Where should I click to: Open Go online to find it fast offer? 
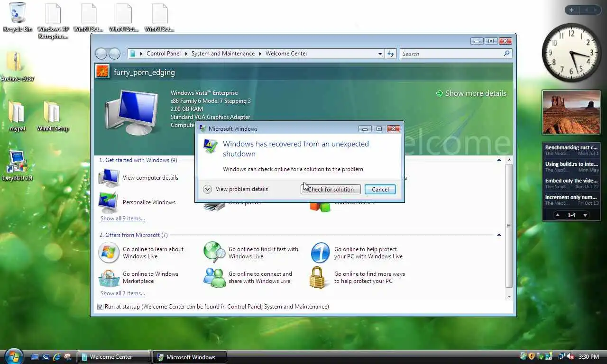251,253
